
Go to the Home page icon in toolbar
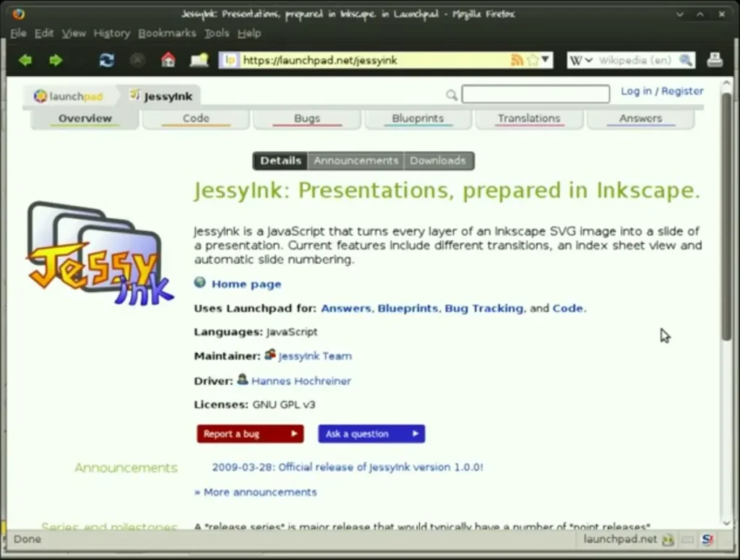168,60
